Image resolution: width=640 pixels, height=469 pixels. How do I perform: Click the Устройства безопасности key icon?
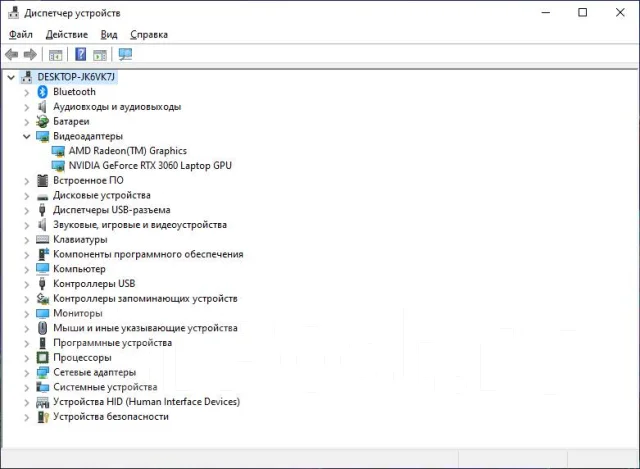tap(42, 417)
